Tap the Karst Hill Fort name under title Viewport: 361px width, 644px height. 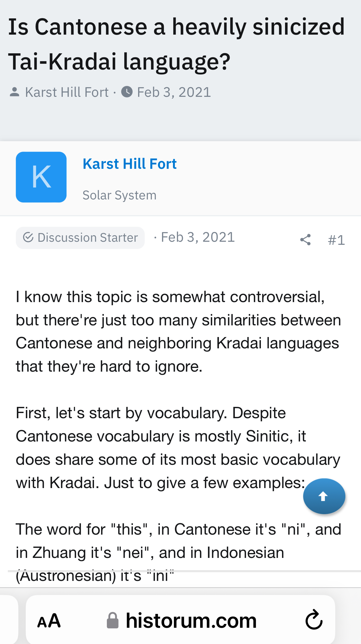point(67,92)
